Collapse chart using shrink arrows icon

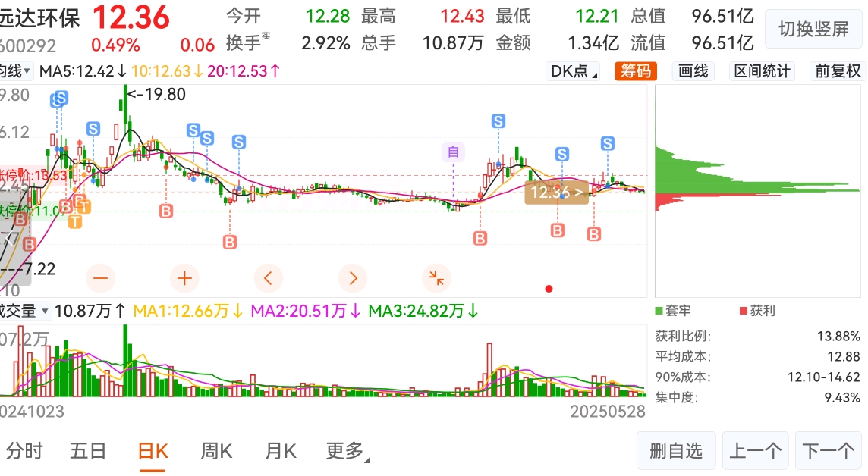coord(436,278)
